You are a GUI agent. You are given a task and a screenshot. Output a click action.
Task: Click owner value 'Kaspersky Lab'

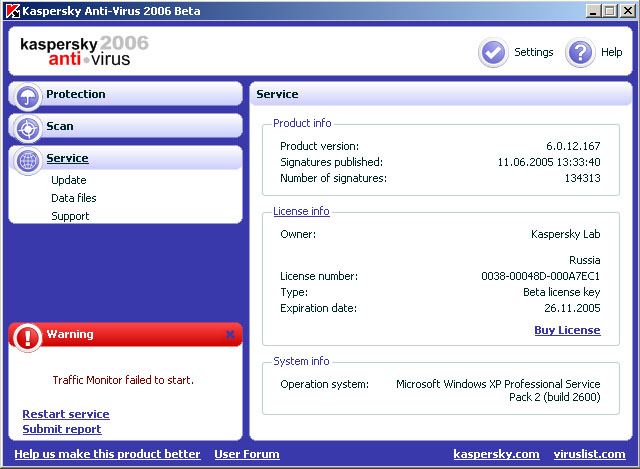click(566, 234)
